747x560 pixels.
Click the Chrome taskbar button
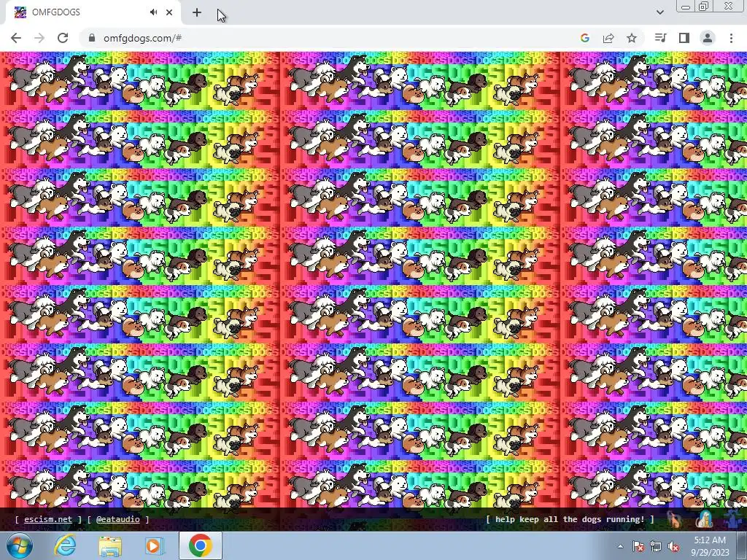(201, 545)
